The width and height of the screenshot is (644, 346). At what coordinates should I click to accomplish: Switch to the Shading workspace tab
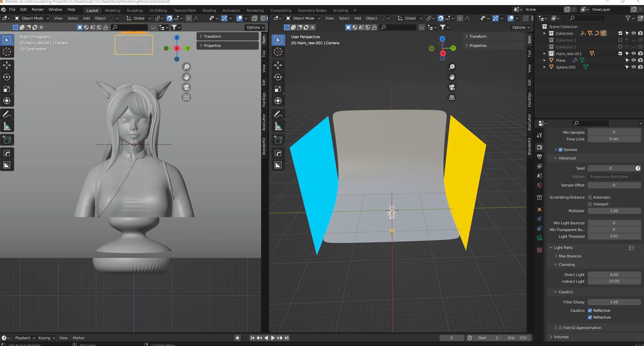[209, 10]
